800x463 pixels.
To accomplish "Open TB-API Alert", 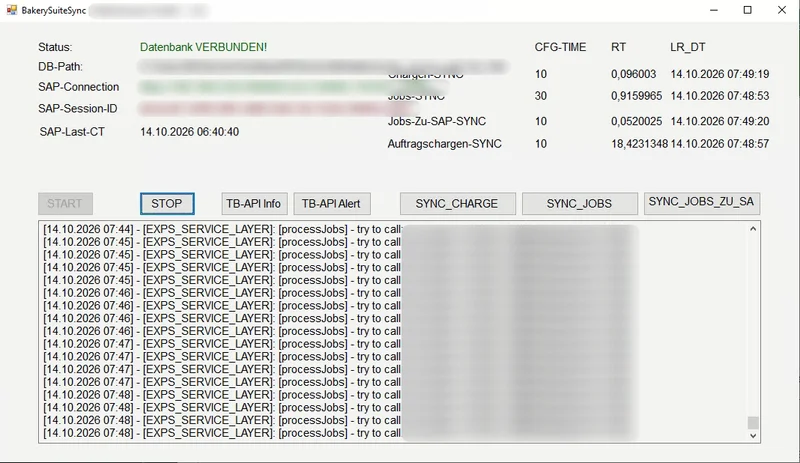I will [332, 204].
